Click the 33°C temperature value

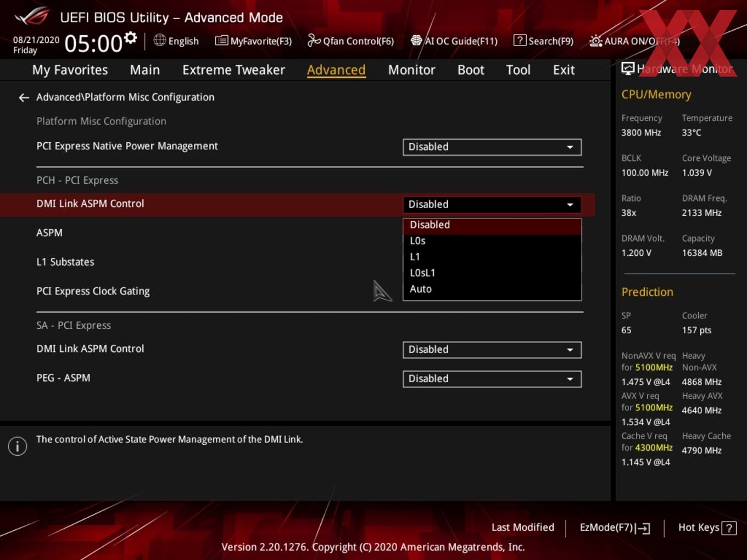692,132
